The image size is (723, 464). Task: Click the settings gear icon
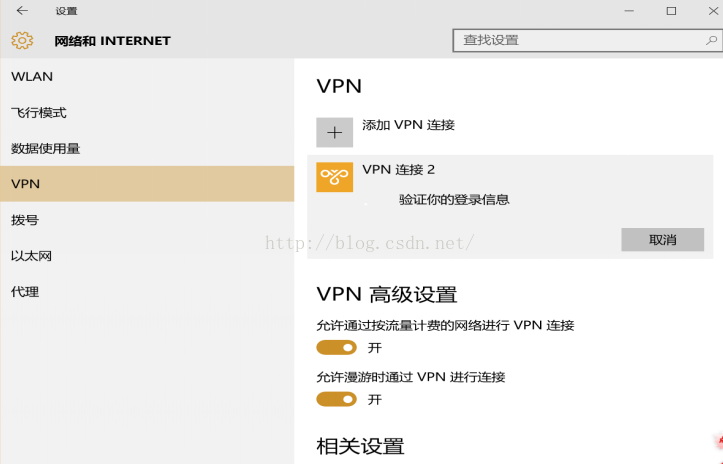(22, 41)
